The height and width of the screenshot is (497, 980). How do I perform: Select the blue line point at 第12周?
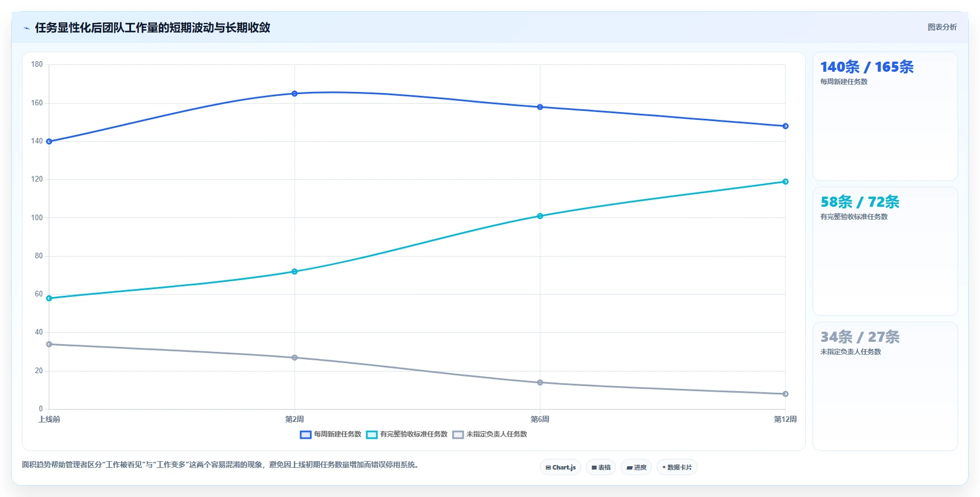pos(785,126)
